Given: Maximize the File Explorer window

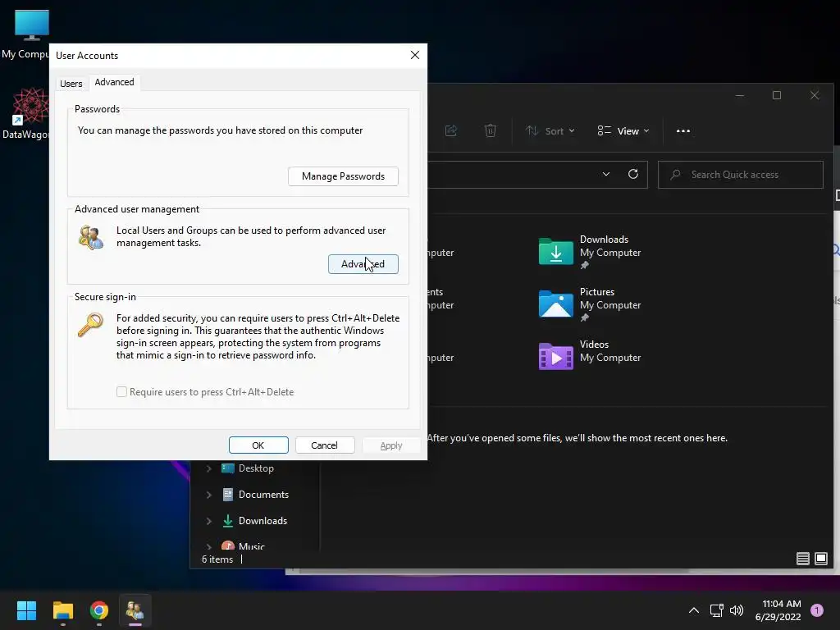Looking at the screenshot, I should point(777,95).
